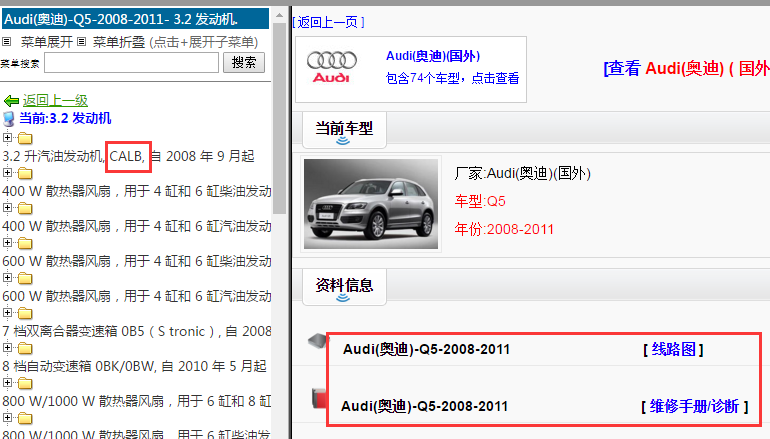
Task: Focus the 菜单搜索 text input
Action: (131, 62)
